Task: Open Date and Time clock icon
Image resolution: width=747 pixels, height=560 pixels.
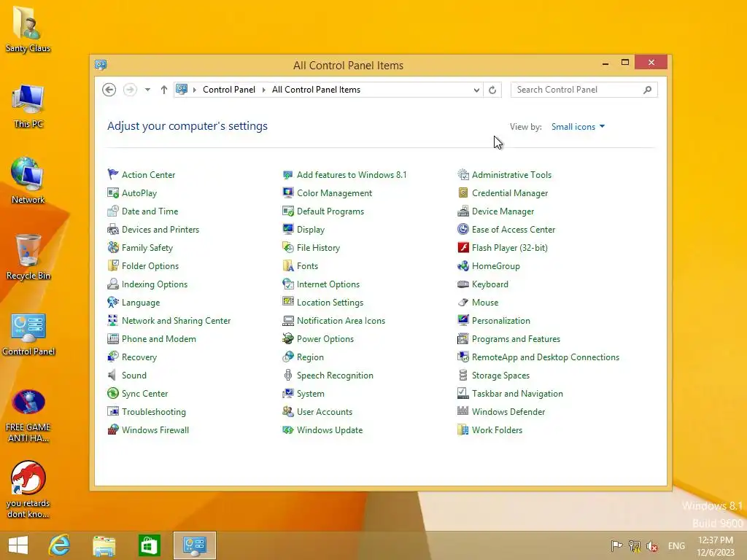Action: coord(113,211)
